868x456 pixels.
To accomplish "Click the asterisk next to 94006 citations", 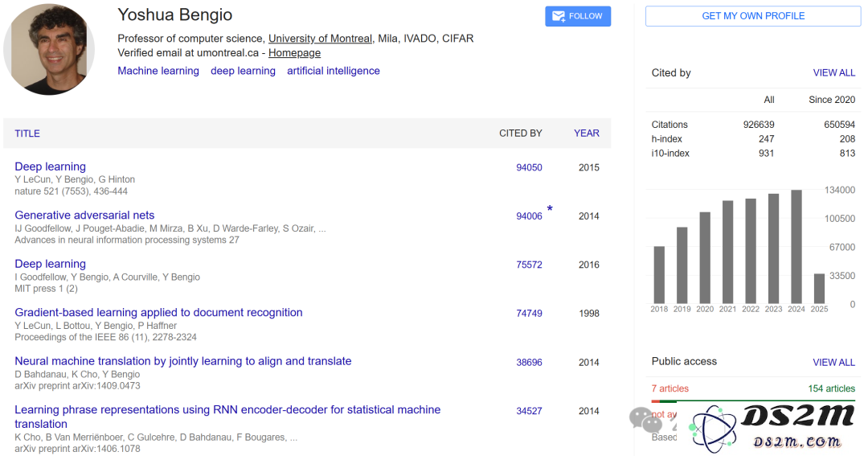I will [x=550, y=209].
